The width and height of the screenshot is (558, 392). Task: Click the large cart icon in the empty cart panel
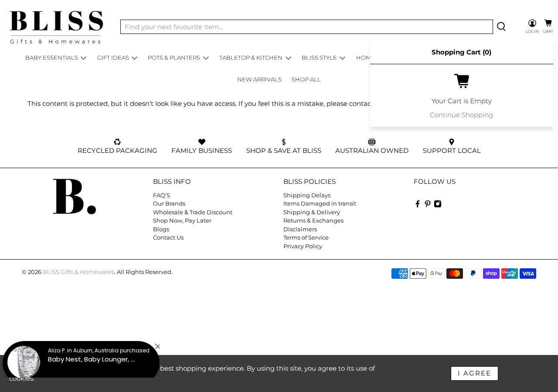462,81
